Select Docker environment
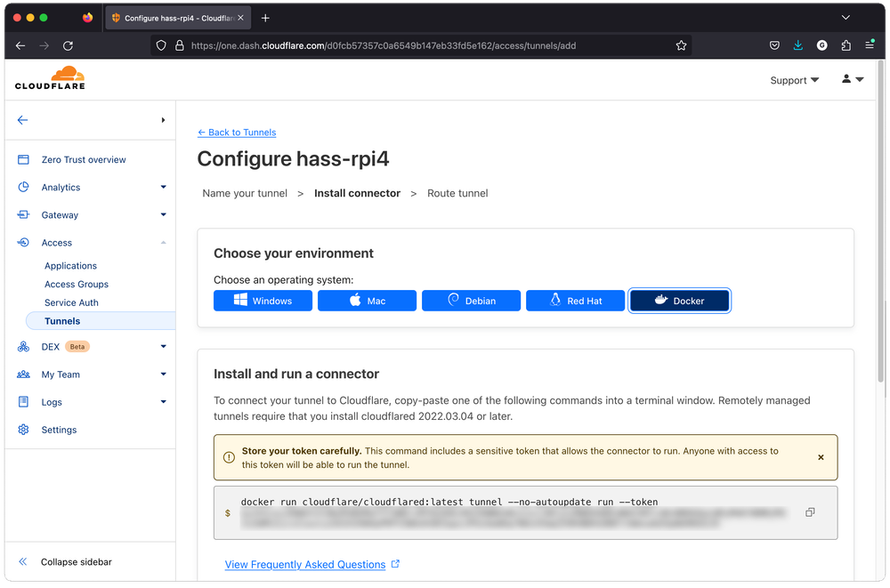Image resolution: width=890 pixels, height=588 pixels. point(680,301)
